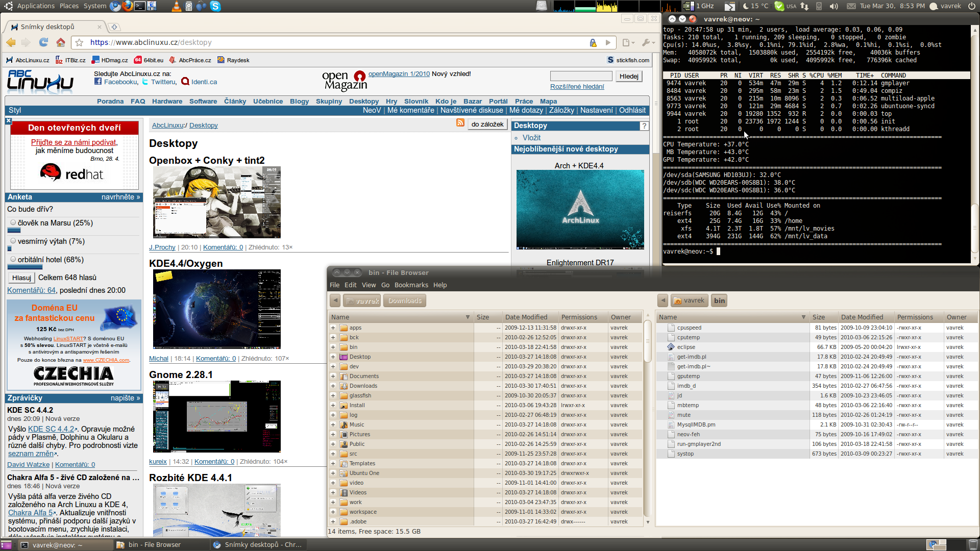
Task: Click the volume speaker icon in system tray
Action: pyautogui.click(x=834, y=6)
